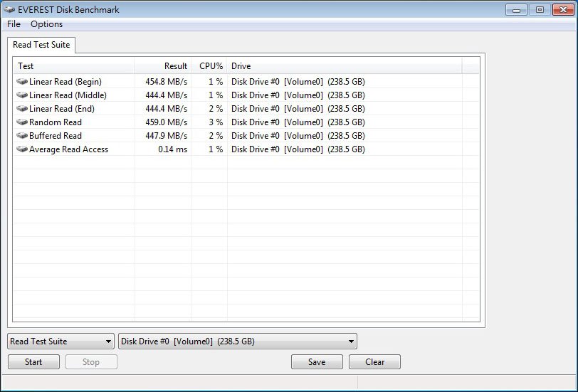Image resolution: width=578 pixels, height=392 pixels.
Task: Open the Options menu
Action: point(46,24)
